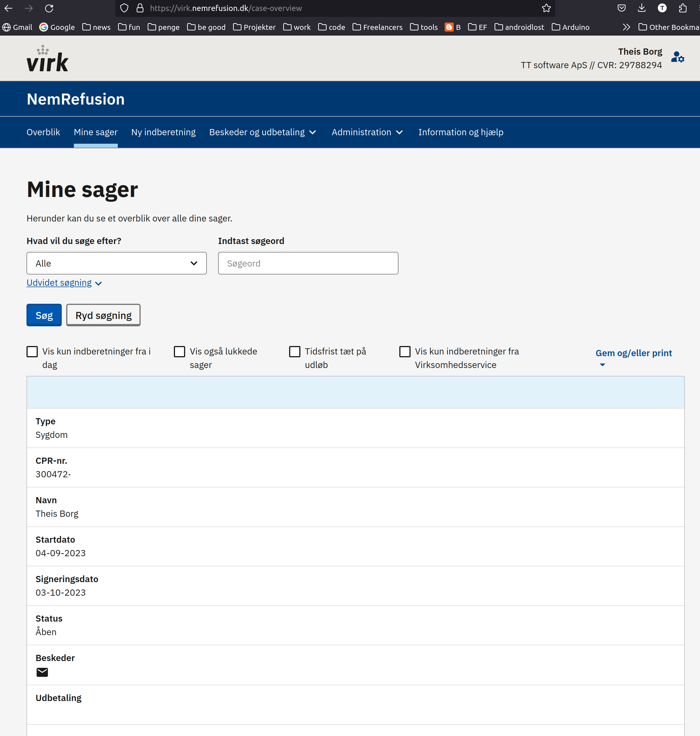
Task: Reload the page with the browser refresh icon
Action: click(x=49, y=8)
